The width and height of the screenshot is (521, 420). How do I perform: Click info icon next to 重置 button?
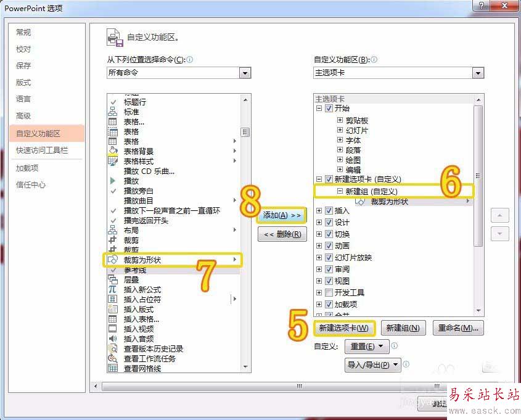tap(394, 346)
